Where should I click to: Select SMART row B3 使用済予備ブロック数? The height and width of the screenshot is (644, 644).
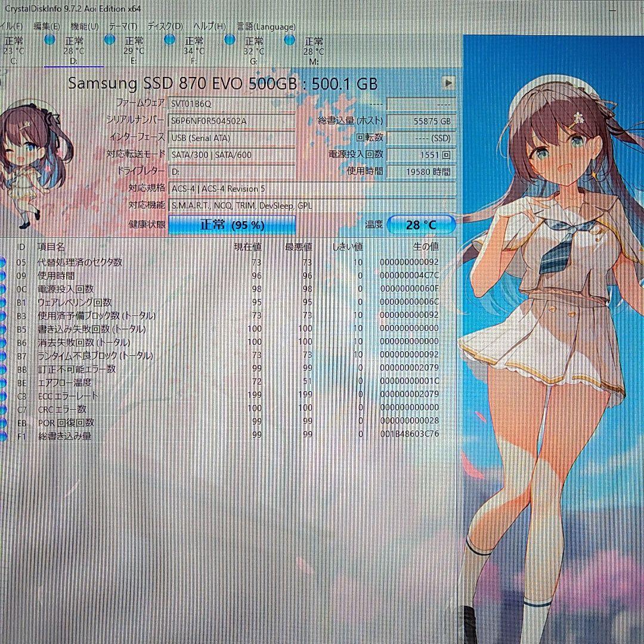[228, 315]
